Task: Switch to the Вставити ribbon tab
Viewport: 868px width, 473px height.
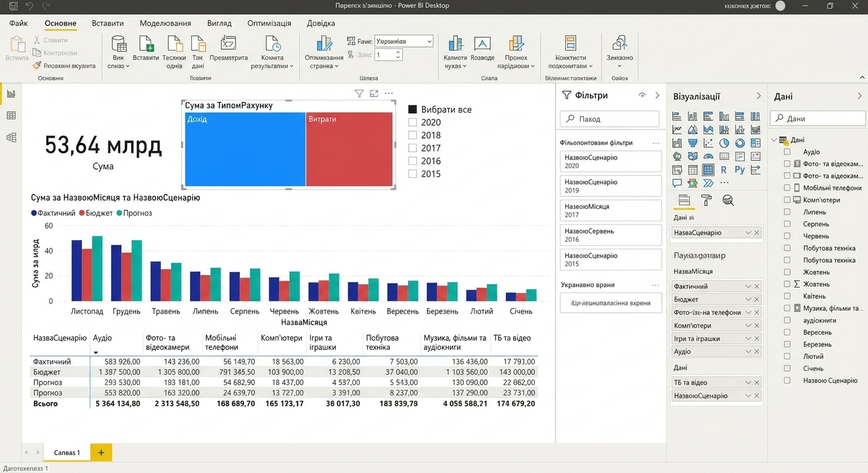Action: click(x=108, y=23)
